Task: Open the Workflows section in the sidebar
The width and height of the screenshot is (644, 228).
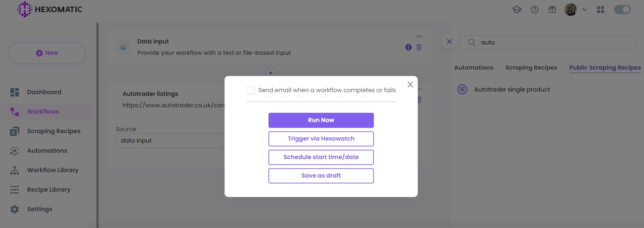Action: click(43, 111)
